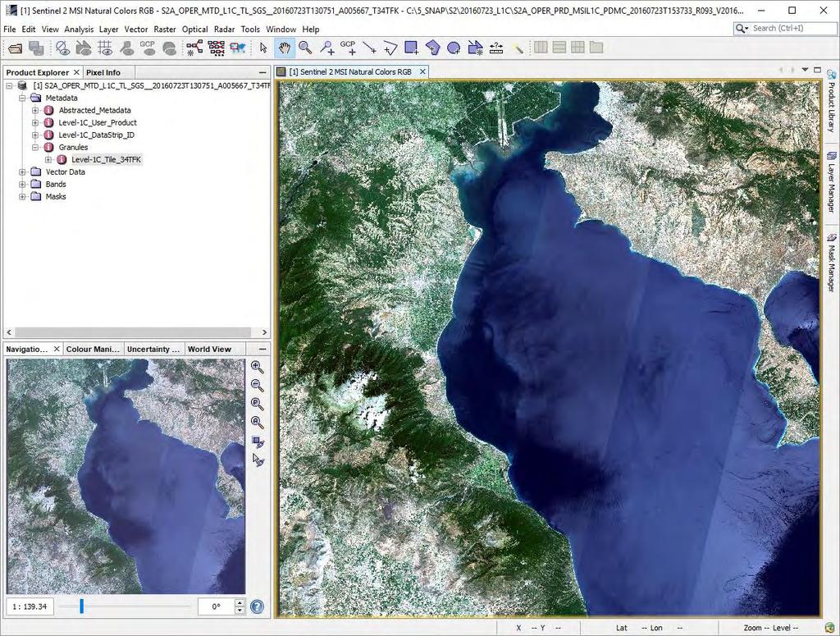Choose the Zoom magnifier tool
Image resolution: width=840 pixels, height=636 pixels.
(305, 48)
